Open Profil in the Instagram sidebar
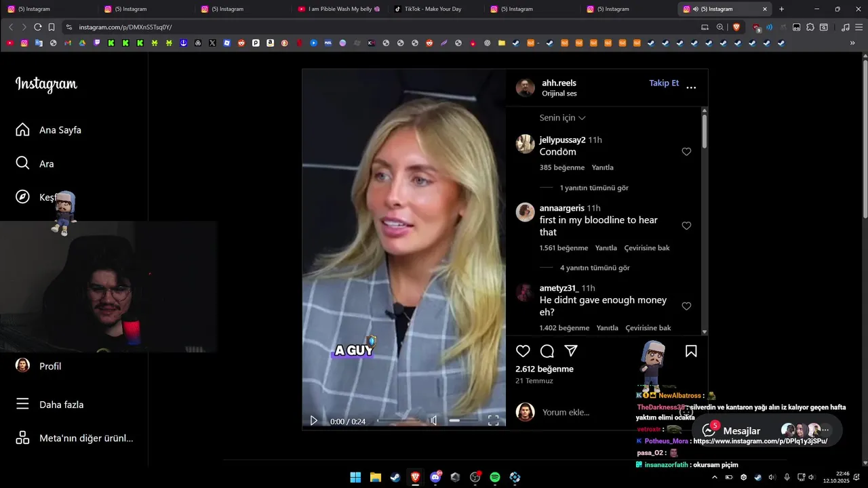868x488 pixels. click(x=39, y=366)
